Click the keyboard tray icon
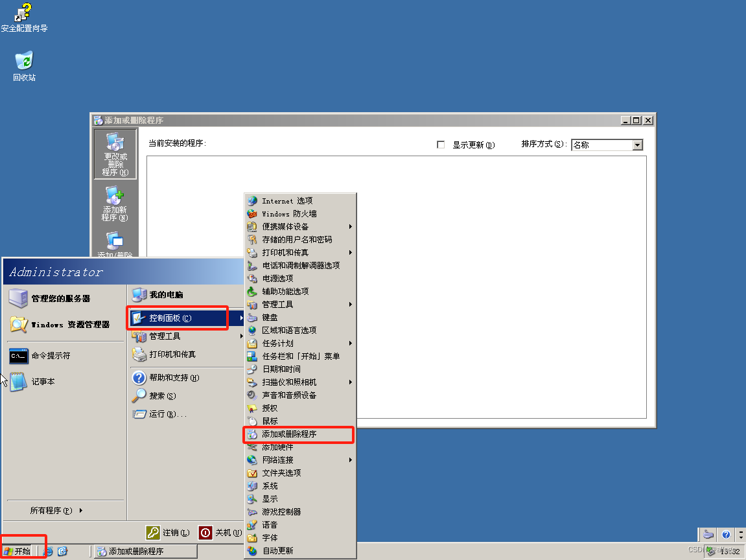The height and width of the screenshot is (560, 746). (x=708, y=534)
